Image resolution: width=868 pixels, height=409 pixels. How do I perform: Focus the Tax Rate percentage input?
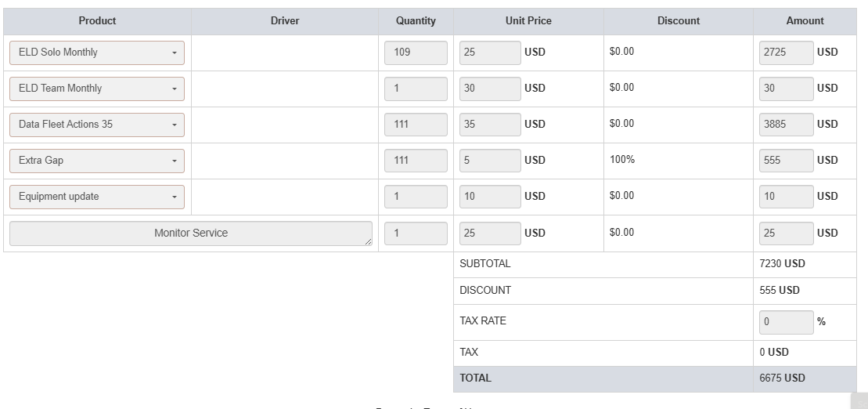tap(787, 322)
